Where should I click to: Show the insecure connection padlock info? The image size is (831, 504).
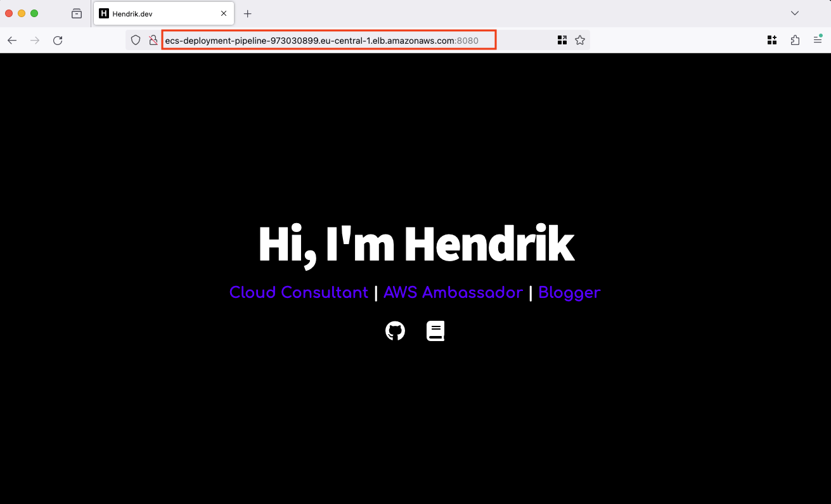click(x=153, y=41)
